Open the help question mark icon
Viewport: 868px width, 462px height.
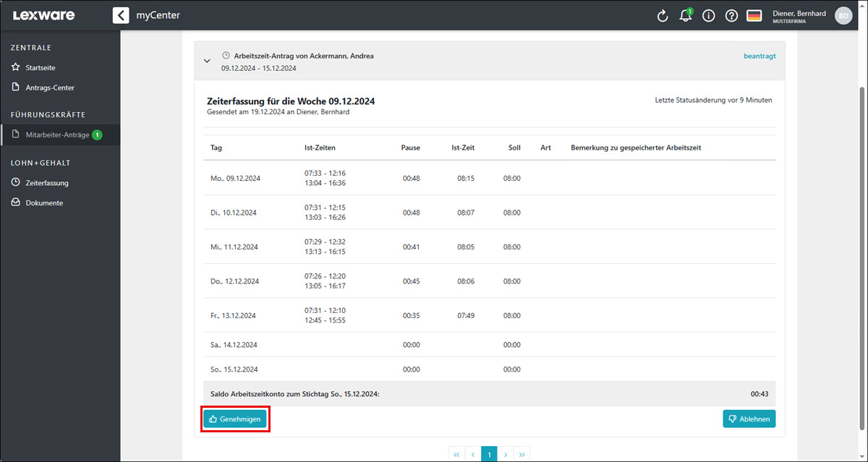(x=731, y=16)
